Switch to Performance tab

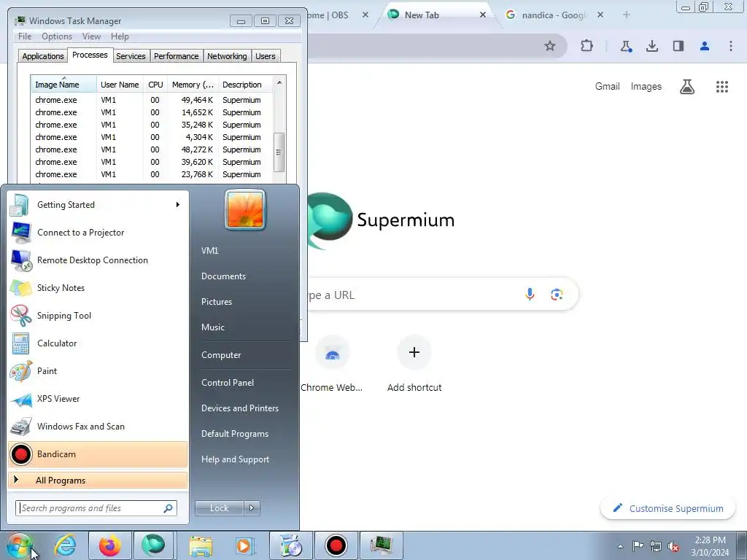[x=176, y=56]
